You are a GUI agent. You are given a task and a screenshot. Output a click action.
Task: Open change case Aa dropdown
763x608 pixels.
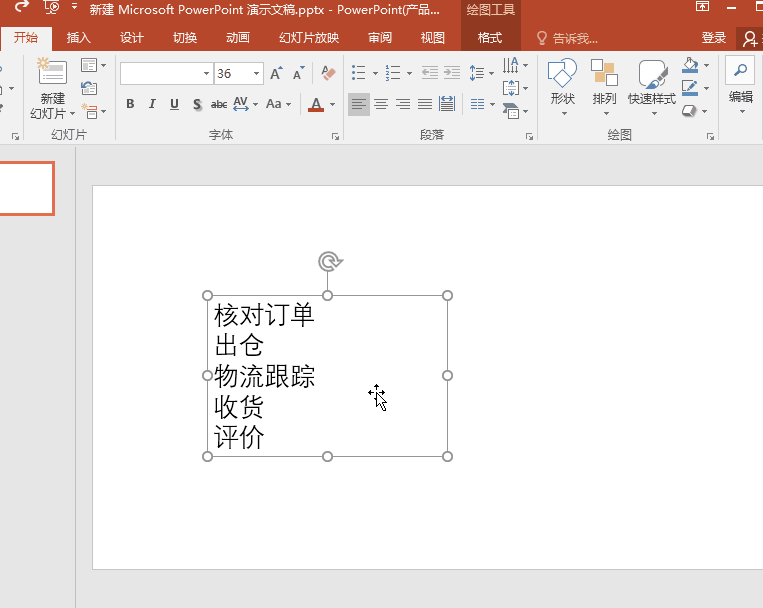coord(278,104)
